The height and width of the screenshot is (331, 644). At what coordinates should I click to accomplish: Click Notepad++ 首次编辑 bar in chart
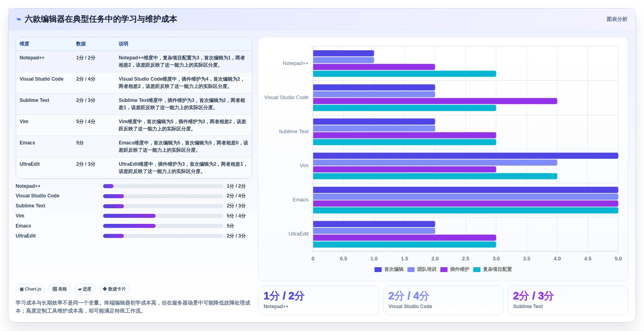click(x=344, y=53)
